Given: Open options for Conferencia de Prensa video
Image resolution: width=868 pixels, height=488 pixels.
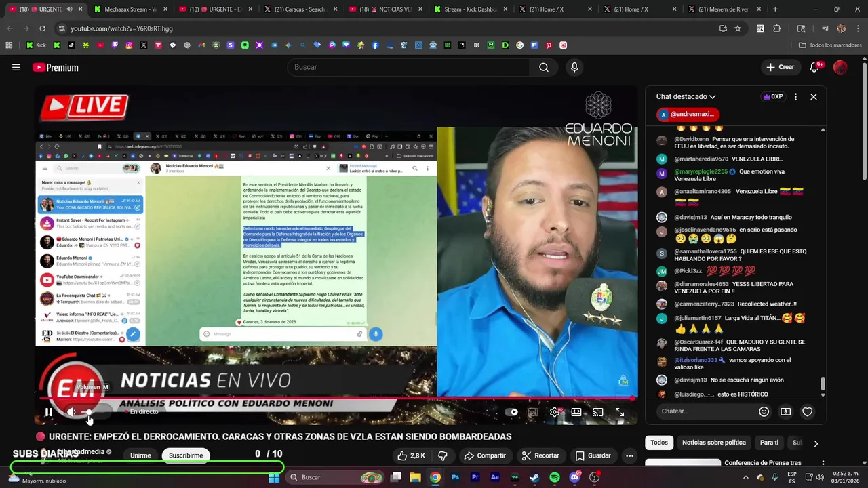Looking at the screenshot, I should coord(823,464).
